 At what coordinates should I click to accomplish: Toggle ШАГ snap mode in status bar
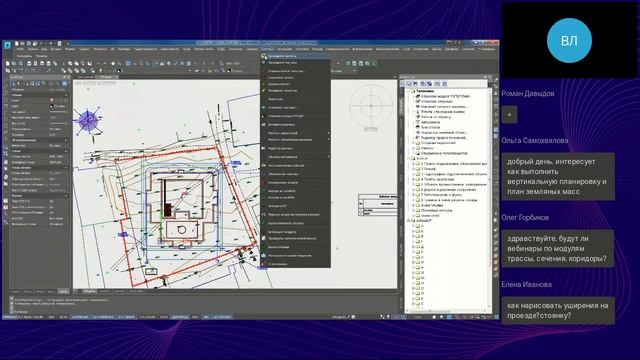pyautogui.click(x=52, y=317)
